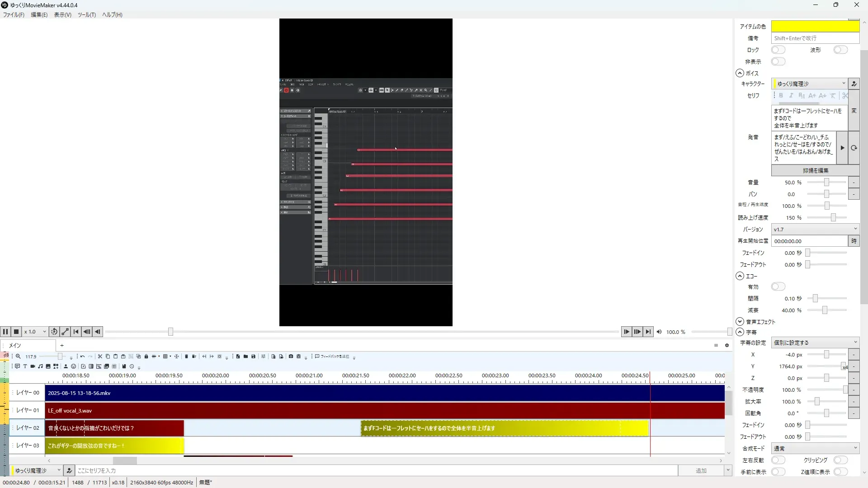Viewport: 868px width, 488px height.
Task: Click the scissors cut icon in timeline toolbar
Action: tap(100, 357)
